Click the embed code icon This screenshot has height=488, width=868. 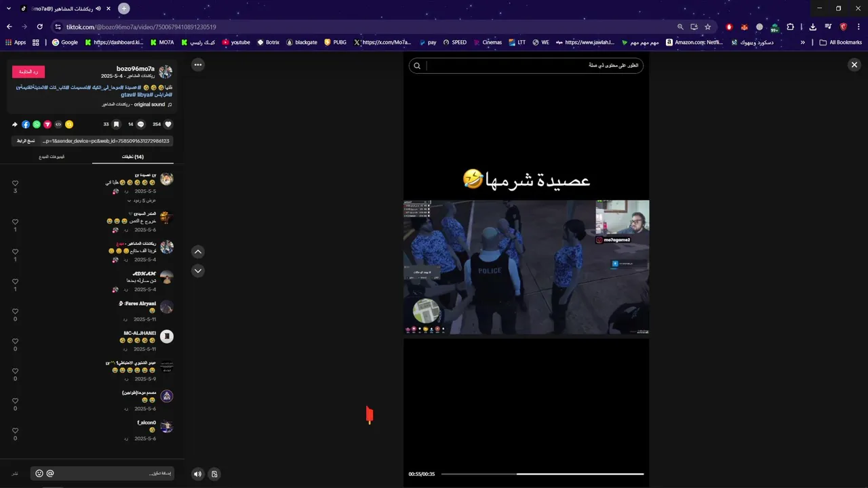(x=58, y=124)
